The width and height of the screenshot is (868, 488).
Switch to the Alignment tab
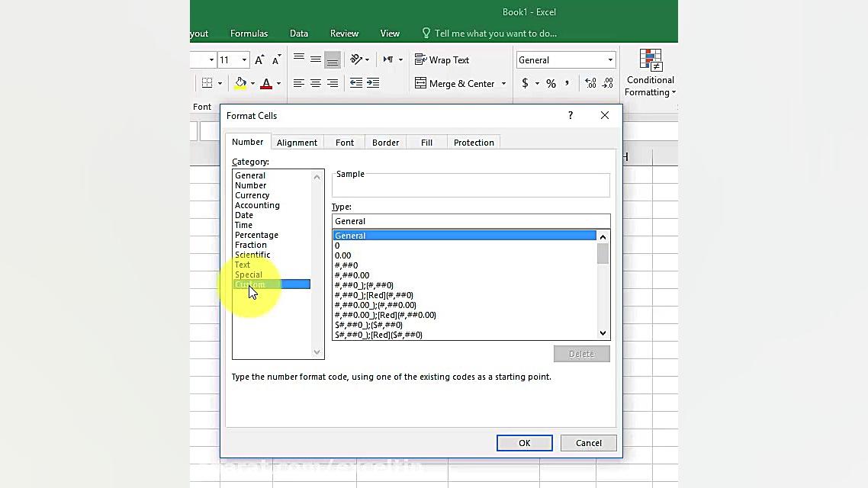point(297,142)
